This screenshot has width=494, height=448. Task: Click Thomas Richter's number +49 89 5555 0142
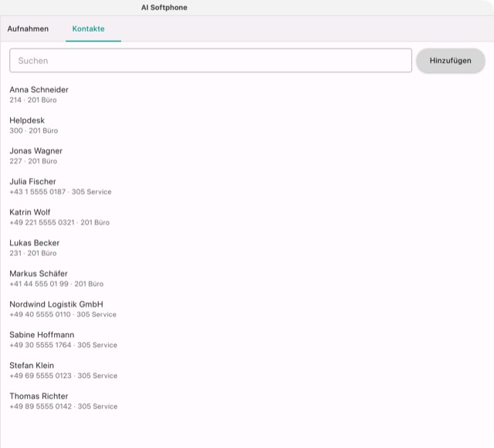pos(41,406)
